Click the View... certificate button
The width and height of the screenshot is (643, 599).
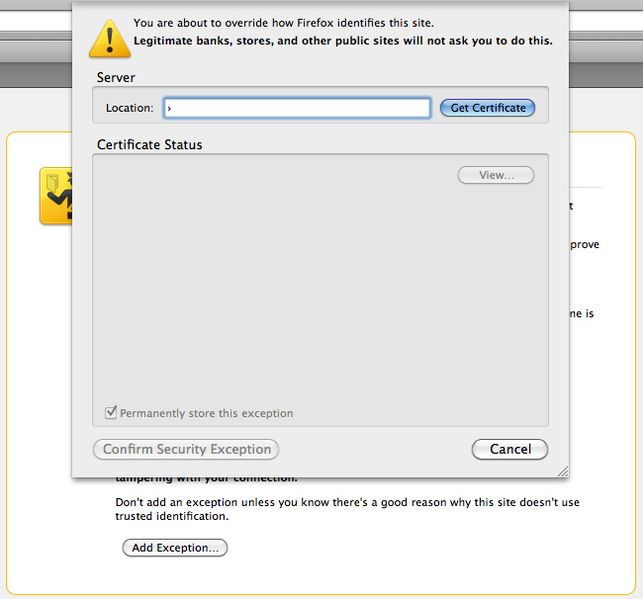click(496, 175)
